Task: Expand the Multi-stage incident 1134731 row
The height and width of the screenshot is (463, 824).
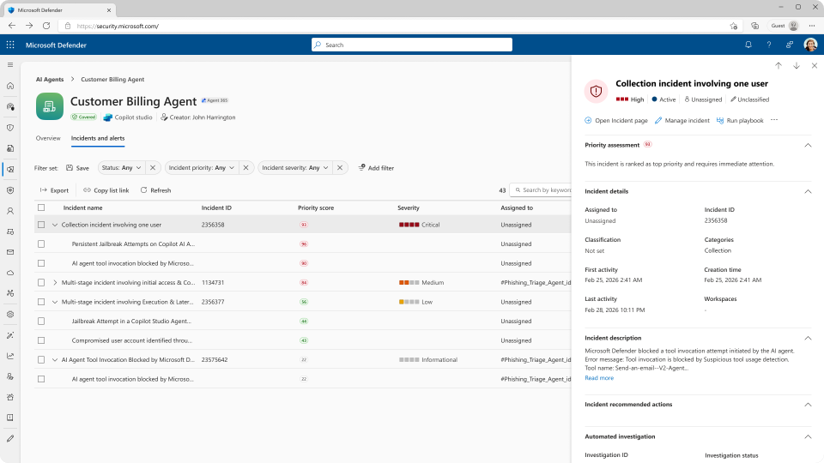Action: (55, 283)
